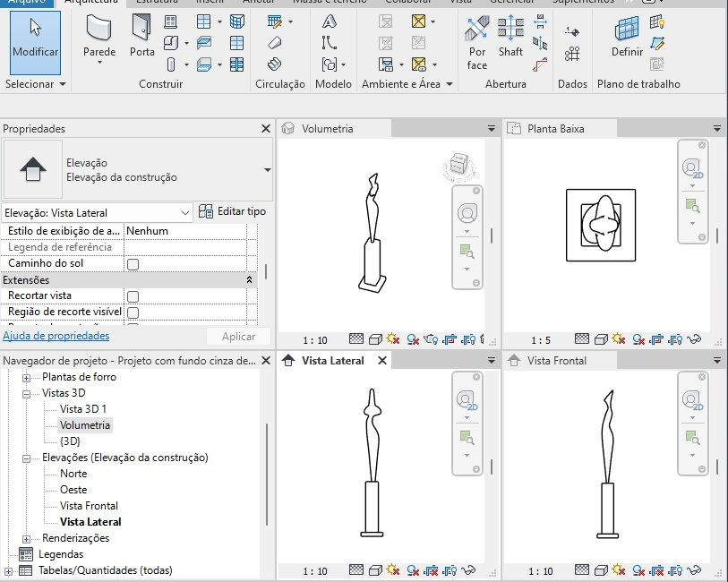Open the Elevação: Vista Lateral combo box

tap(97, 212)
